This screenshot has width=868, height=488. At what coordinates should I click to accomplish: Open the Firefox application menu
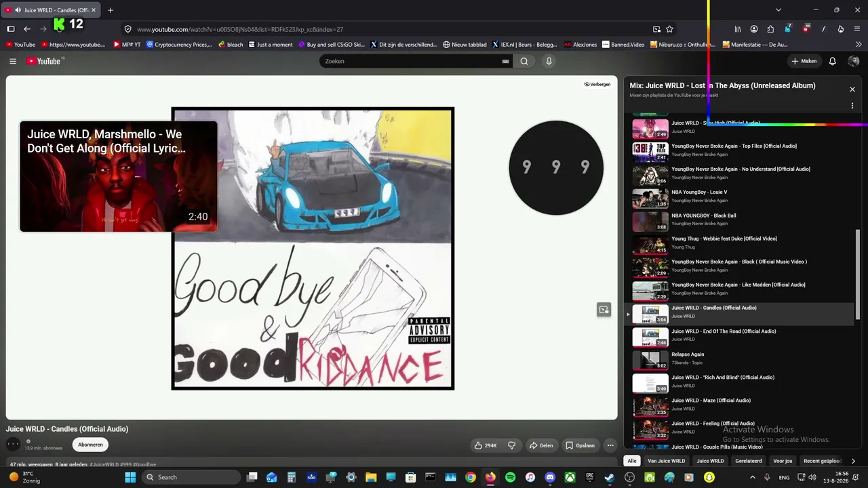coord(857,29)
